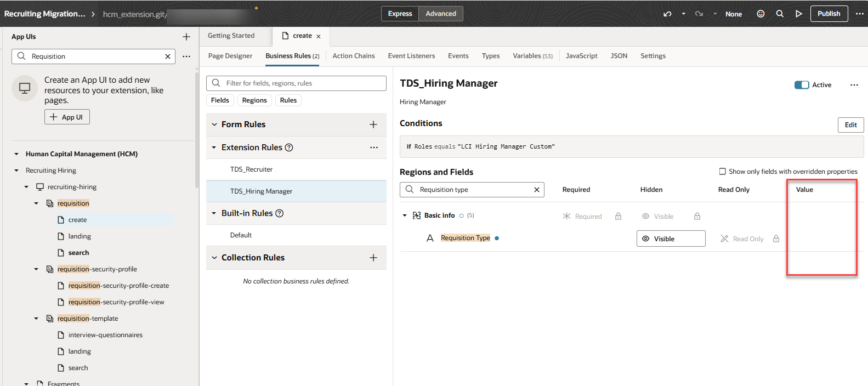Viewport: 868px width, 386px height.
Task: Click the Requisition search field
Action: click(x=93, y=56)
